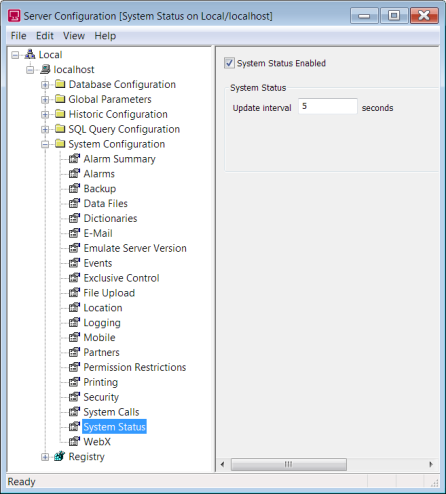Expand the Registry tree node
This screenshot has width=446, height=494.
pyautogui.click(x=45, y=457)
